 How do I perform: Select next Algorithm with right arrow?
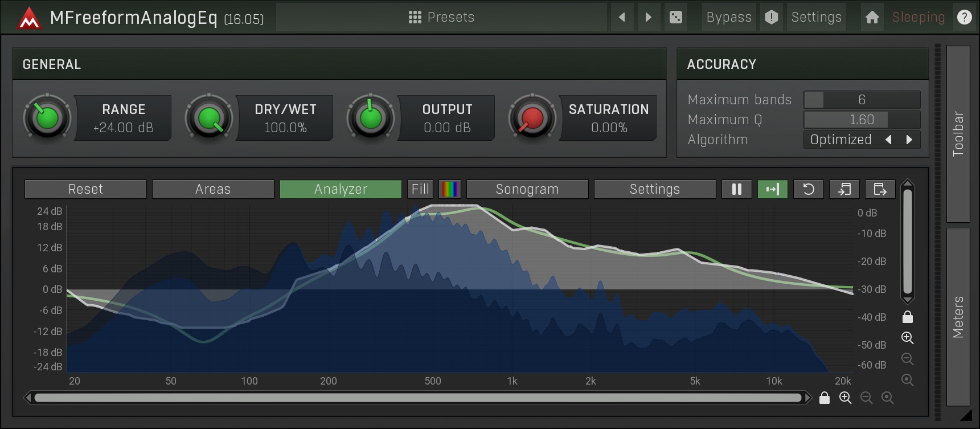click(909, 140)
